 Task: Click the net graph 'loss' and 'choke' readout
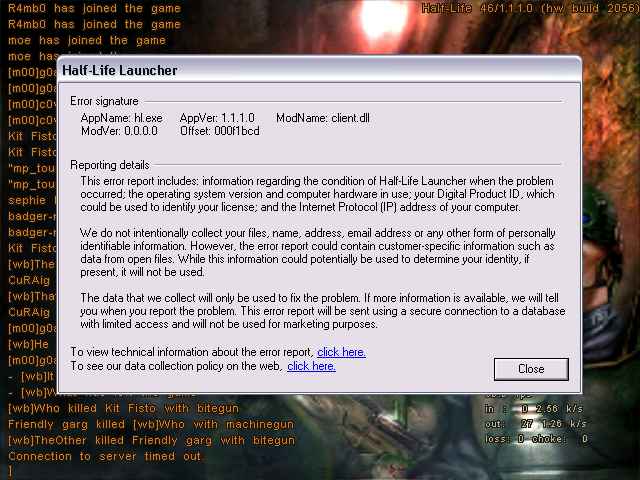click(x=536, y=439)
